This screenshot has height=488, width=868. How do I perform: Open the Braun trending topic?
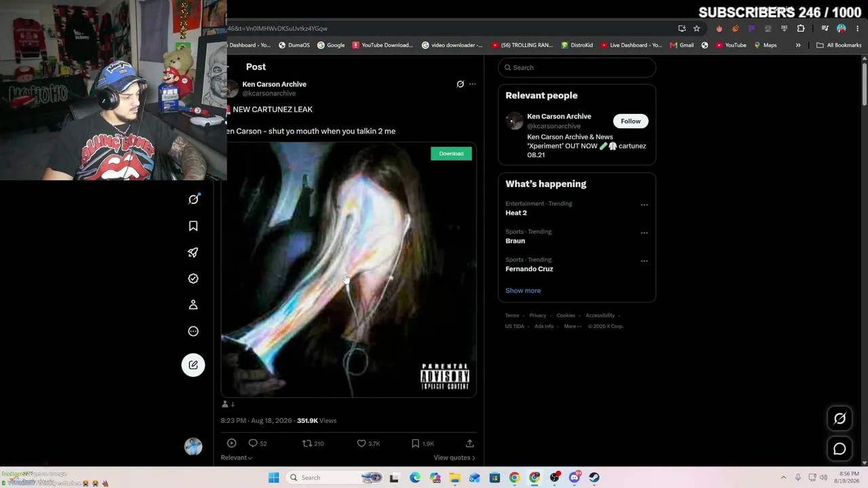[515, 241]
